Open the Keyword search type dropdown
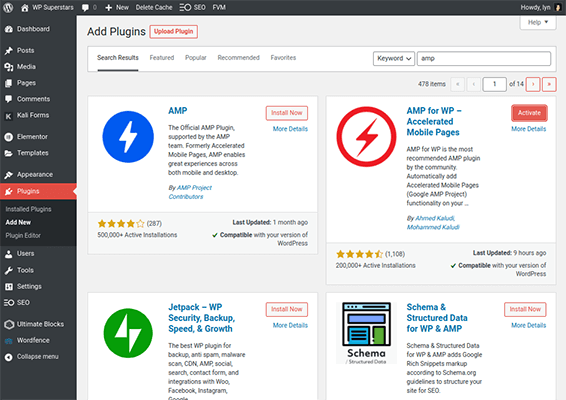Image resolution: width=566 pixels, height=400 pixels. 393,58
